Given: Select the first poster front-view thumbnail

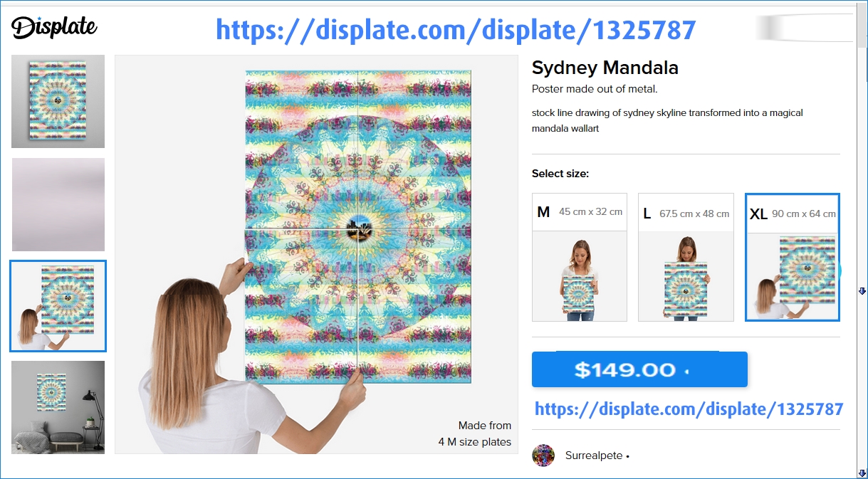Looking at the screenshot, I should point(58,101).
